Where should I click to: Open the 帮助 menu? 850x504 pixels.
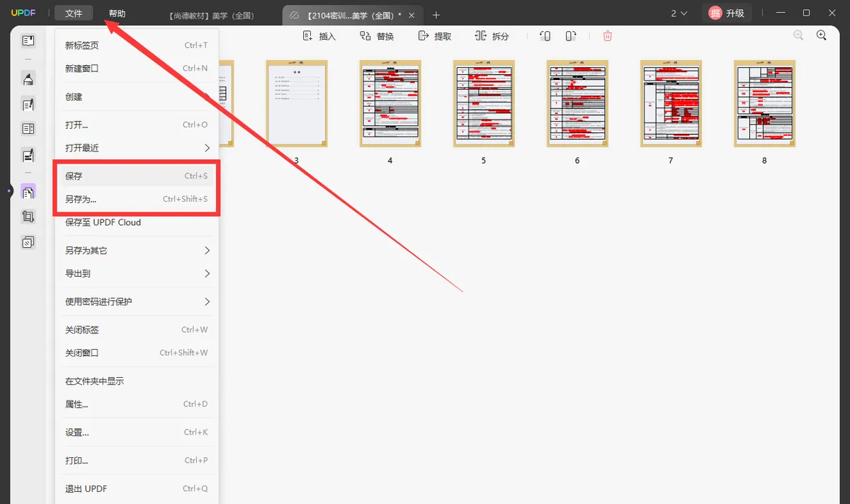click(x=118, y=13)
